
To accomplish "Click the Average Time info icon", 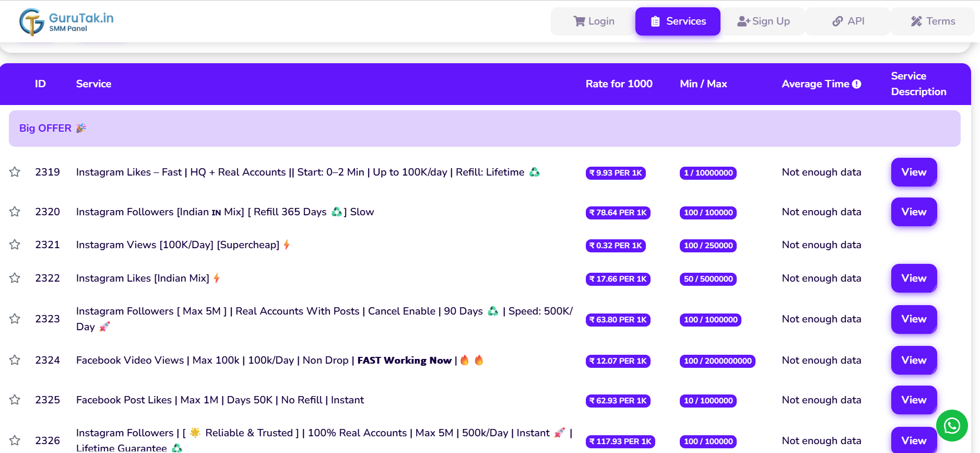I will coord(857,84).
